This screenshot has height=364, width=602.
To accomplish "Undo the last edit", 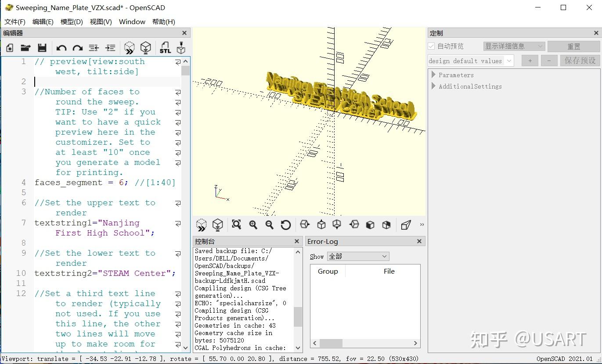I will coord(61,47).
